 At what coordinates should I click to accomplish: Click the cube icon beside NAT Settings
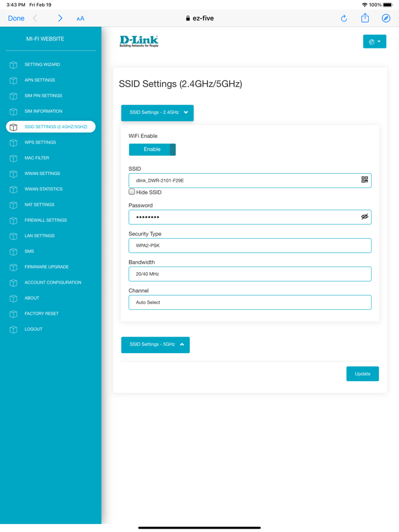[x=13, y=205]
